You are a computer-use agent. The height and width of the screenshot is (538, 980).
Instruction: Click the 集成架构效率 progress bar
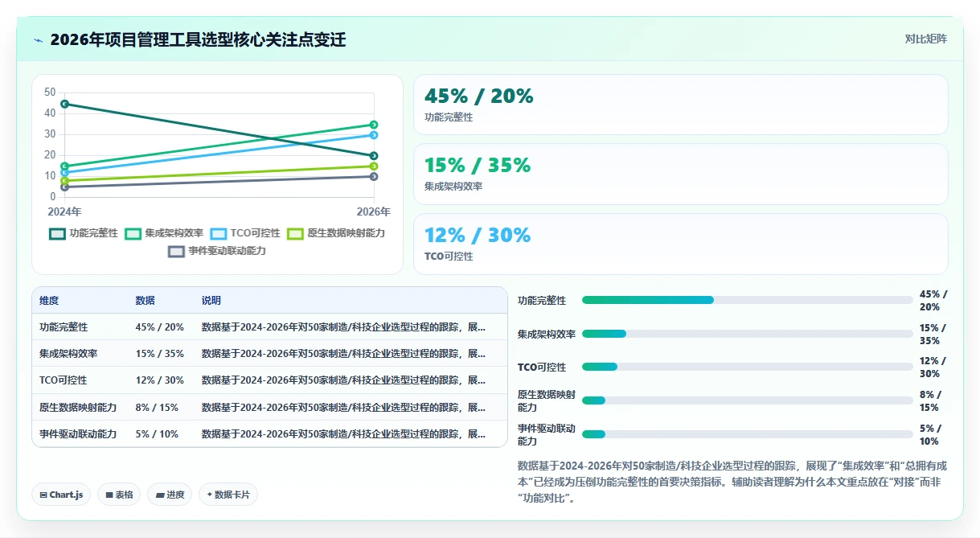tap(748, 334)
